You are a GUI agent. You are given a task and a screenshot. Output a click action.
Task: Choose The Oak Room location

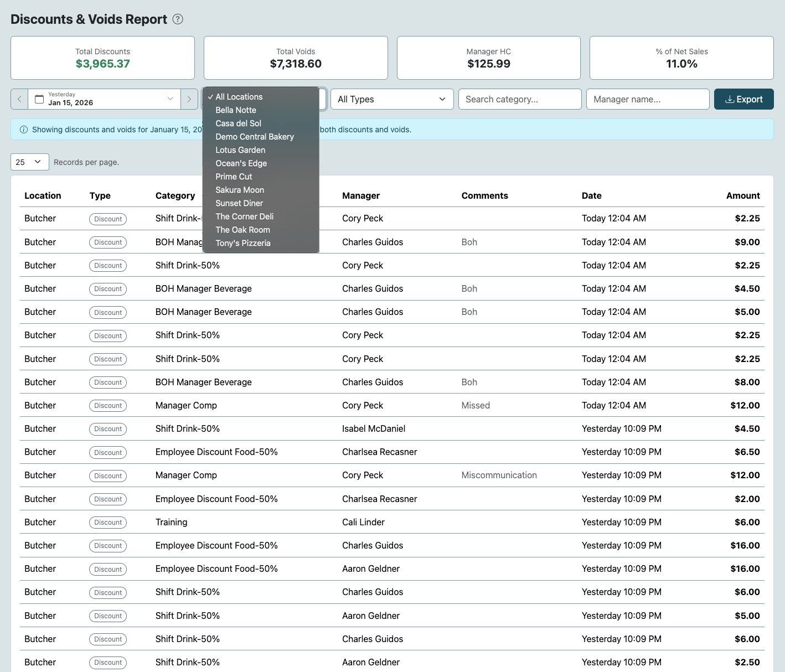tap(242, 230)
